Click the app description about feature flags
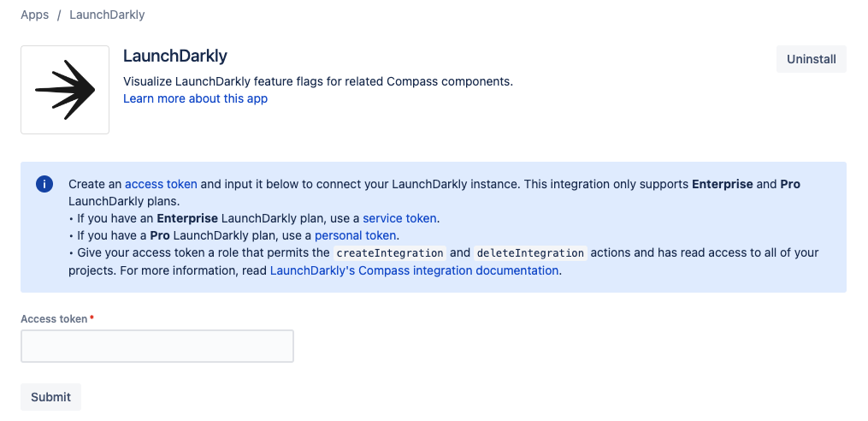 tap(317, 82)
